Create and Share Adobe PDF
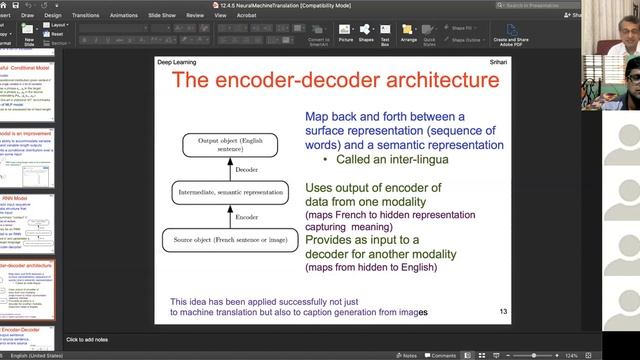640x360 pixels. pos(511,34)
